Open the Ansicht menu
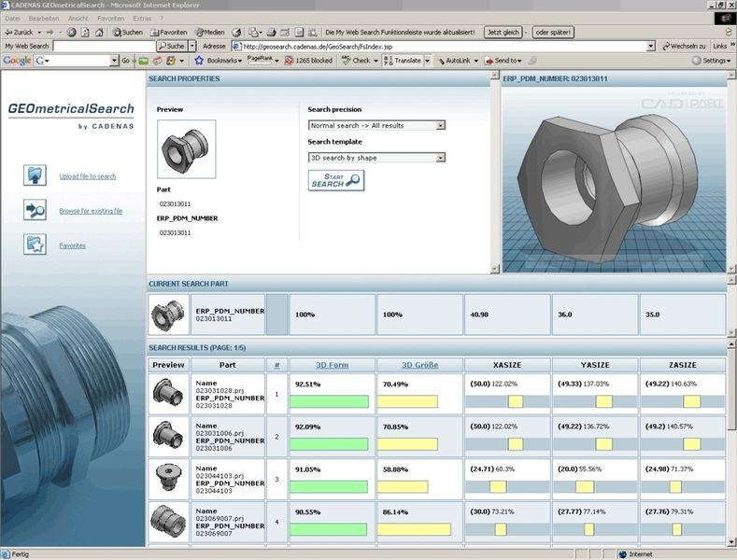Image resolution: width=737 pixels, height=560 pixels. (78, 19)
